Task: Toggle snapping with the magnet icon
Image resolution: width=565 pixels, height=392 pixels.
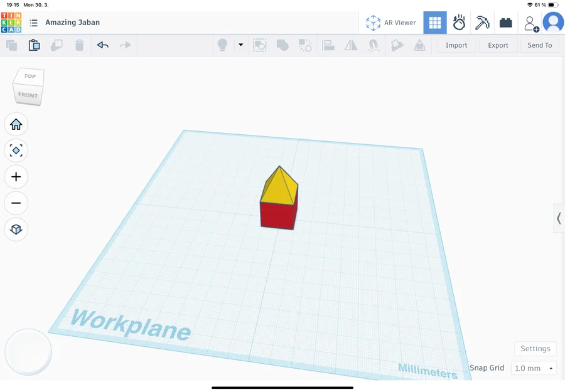Action: click(373, 45)
